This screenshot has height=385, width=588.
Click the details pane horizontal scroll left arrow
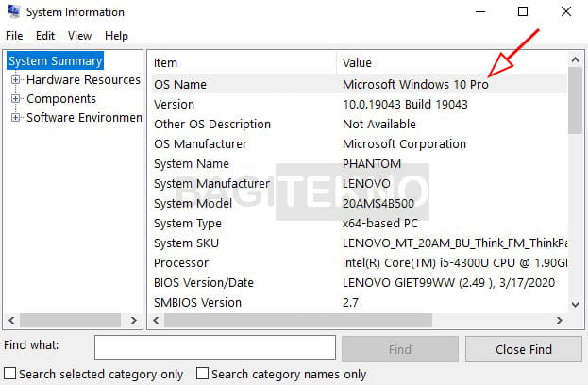coord(156,320)
